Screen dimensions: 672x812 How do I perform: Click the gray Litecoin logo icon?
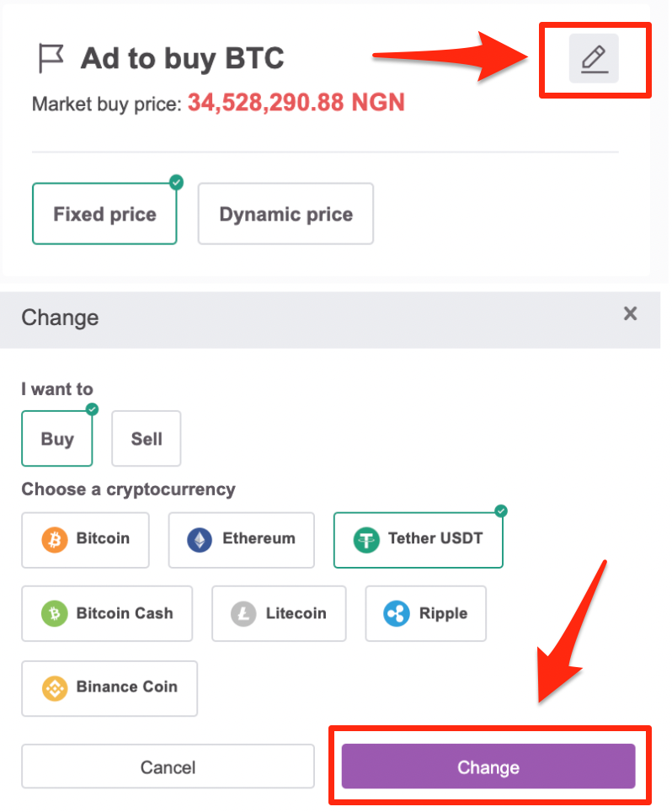pos(243,614)
